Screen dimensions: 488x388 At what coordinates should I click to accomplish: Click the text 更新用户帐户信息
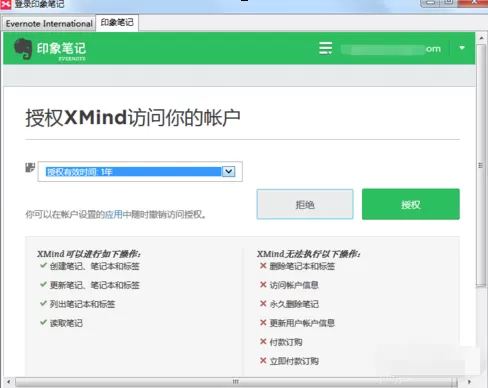302,323
